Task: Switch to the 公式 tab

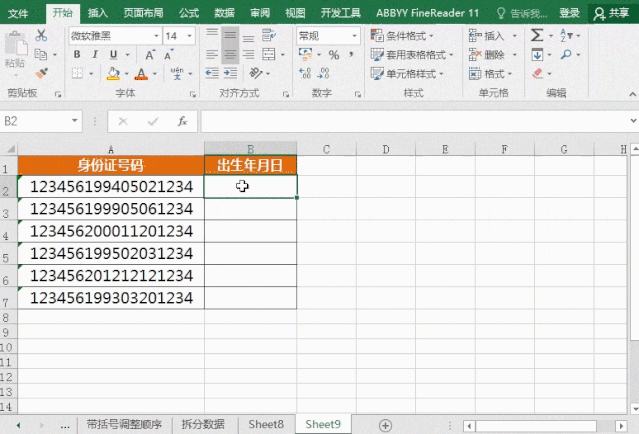Action: (x=189, y=13)
